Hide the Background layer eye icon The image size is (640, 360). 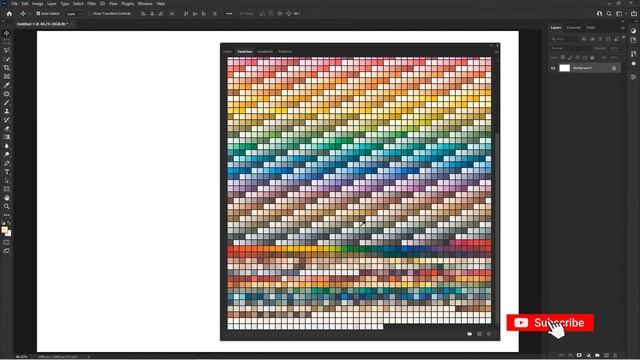(x=553, y=68)
